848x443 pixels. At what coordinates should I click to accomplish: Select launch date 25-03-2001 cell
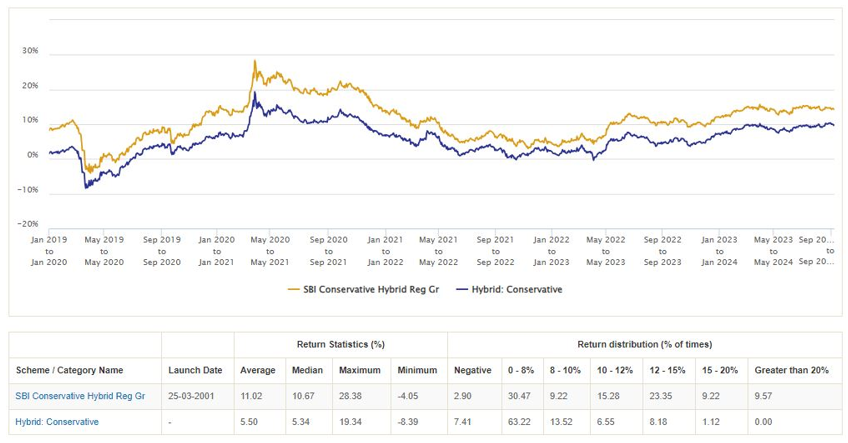tap(191, 396)
